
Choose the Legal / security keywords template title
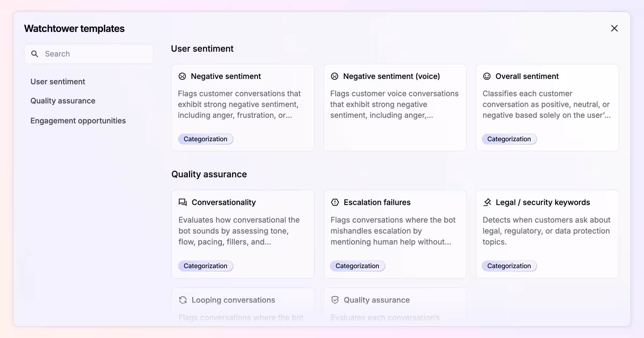(x=543, y=202)
